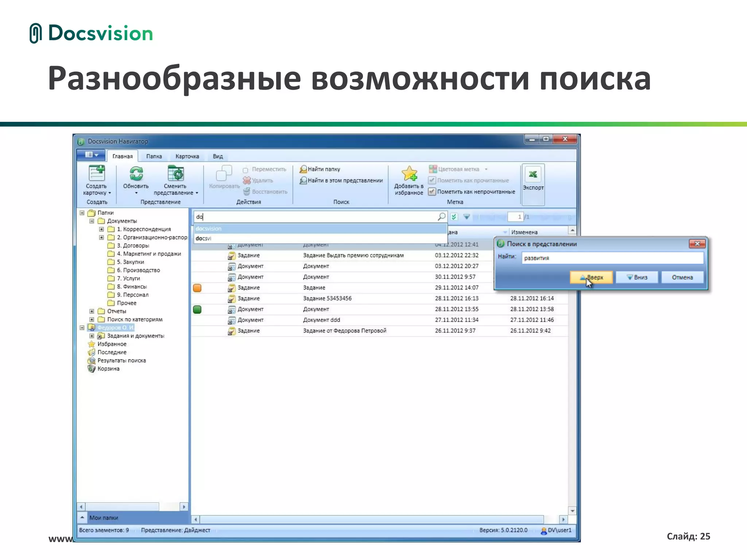Expand the Мои папки panel arrow
The height and width of the screenshot is (560, 747).
coord(82,517)
